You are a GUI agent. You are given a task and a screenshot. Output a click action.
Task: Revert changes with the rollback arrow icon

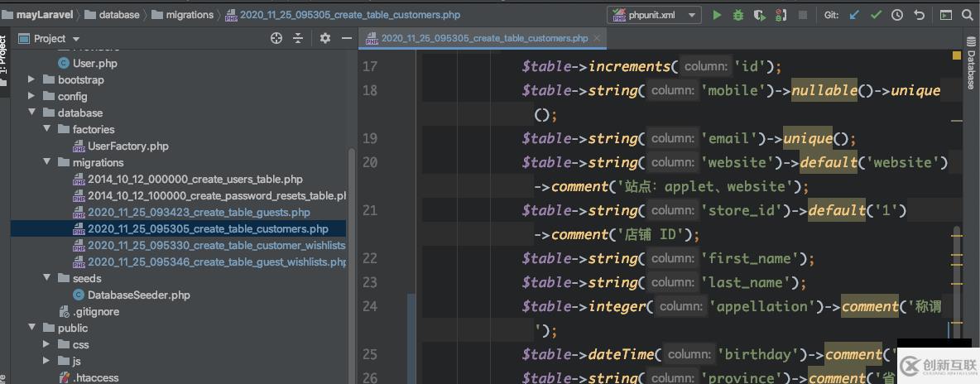click(x=919, y=15)
